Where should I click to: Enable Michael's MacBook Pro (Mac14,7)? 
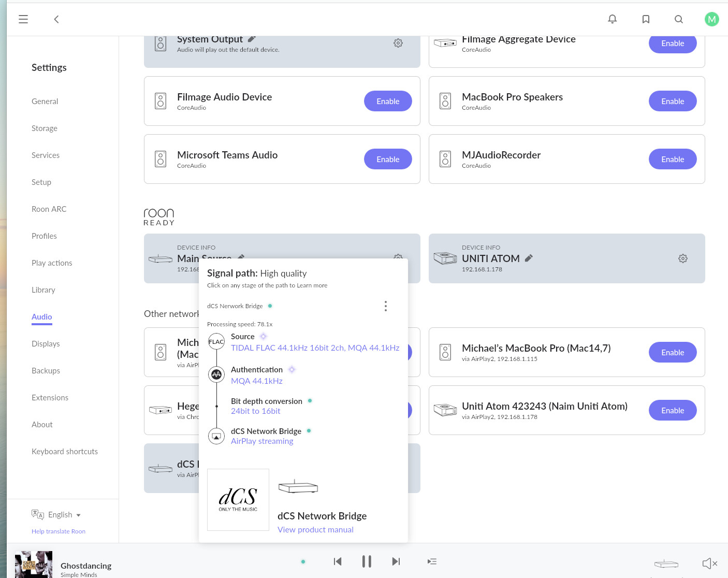[x=673, y=352]
